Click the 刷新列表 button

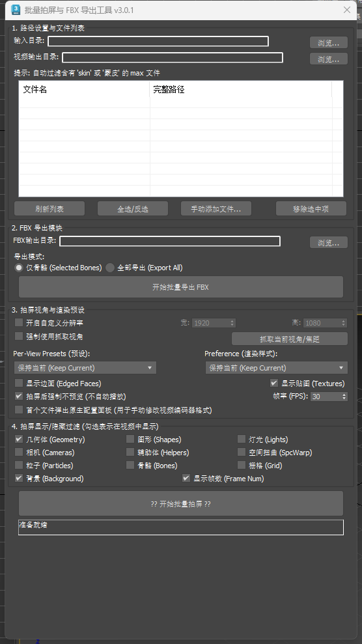click(49, 208)
